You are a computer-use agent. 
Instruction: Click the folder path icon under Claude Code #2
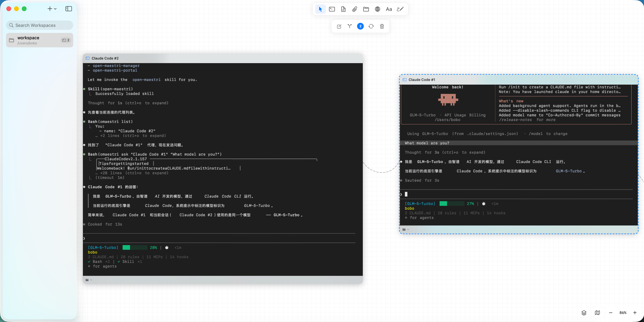coord(87,280)
